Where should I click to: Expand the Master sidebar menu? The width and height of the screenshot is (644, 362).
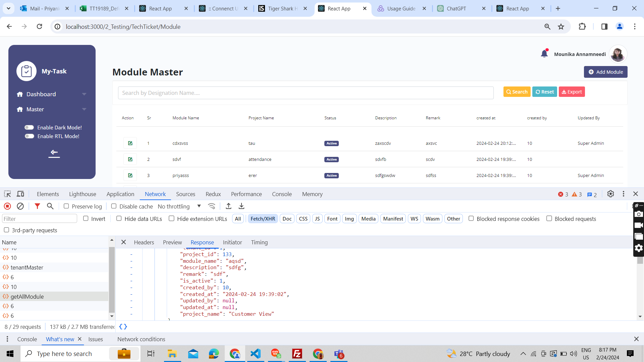pos(52,109)
